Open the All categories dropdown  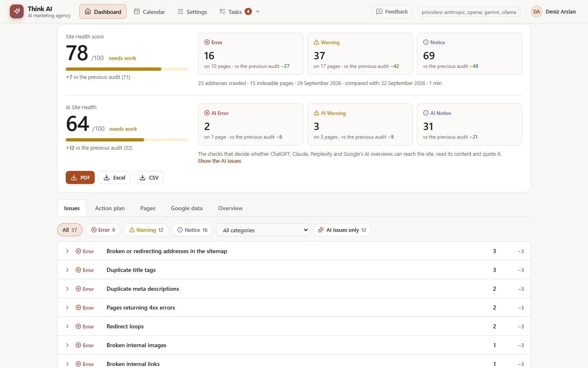[263, 230]
